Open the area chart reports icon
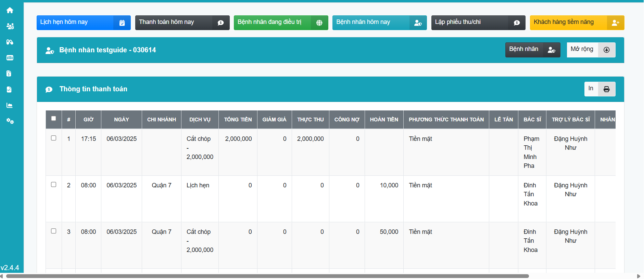644x279 pixels. pyautogui.click(x=10, y=105)
